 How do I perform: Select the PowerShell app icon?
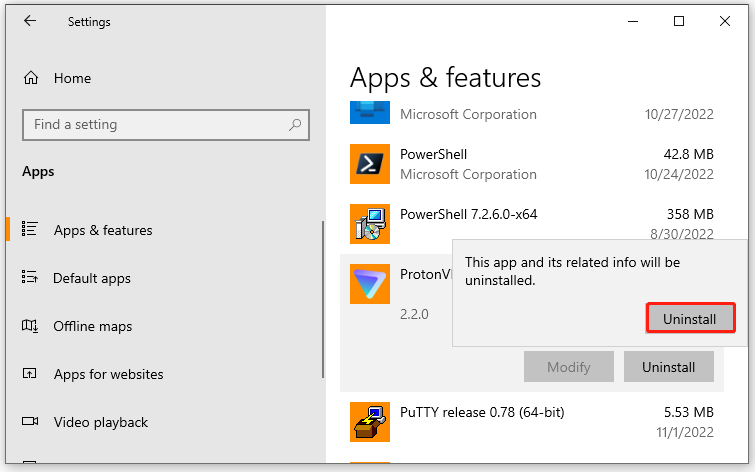370,164
